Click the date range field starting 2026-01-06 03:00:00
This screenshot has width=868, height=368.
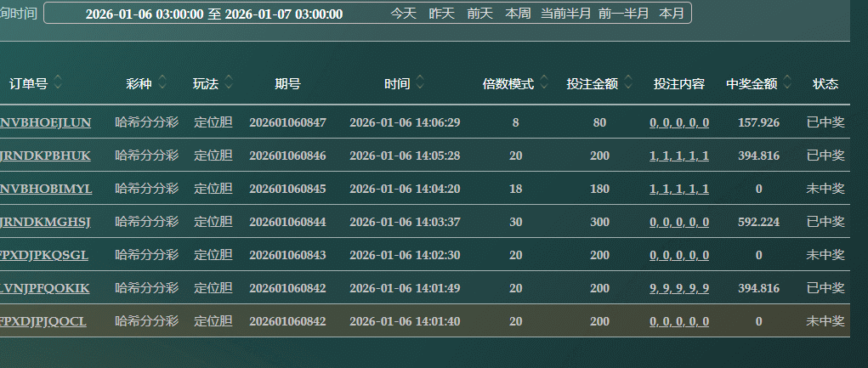(214, 14)
